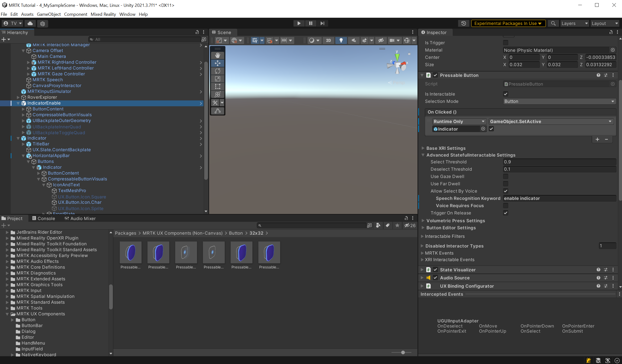This screenshot has height=364, width=622.
Task: Enable the Use Gaze Dwell checkbox
Action: pyautogui.click(x=506, y=177)
